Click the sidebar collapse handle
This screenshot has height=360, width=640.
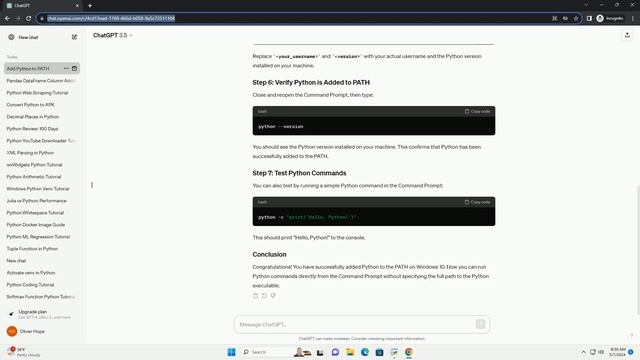coord(92,185)
